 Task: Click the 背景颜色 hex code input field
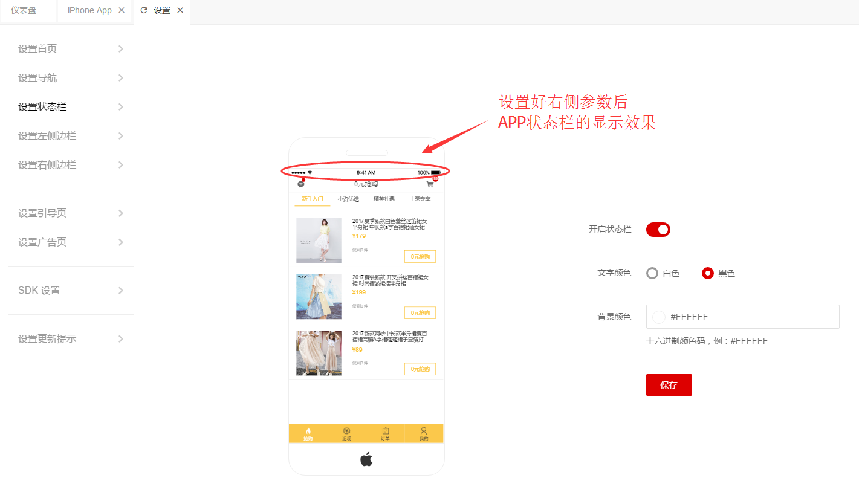coord(750,317)
